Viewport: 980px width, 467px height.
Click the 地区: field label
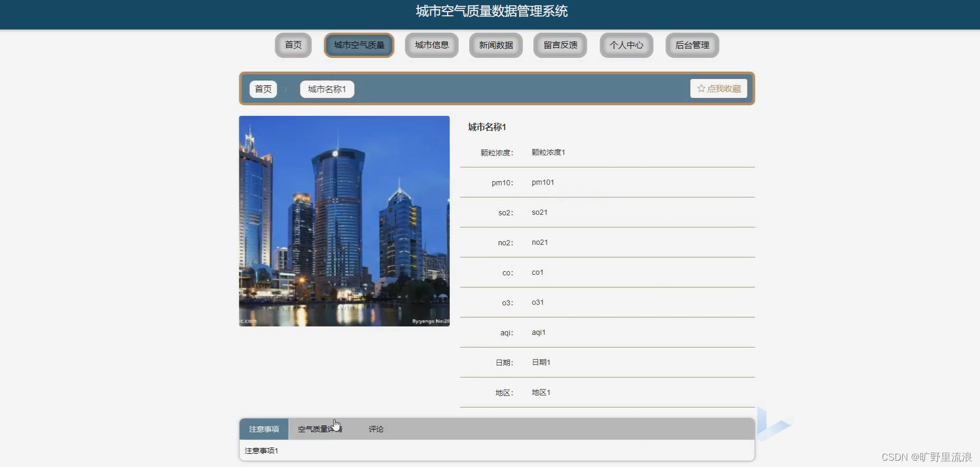click(504, 393)
